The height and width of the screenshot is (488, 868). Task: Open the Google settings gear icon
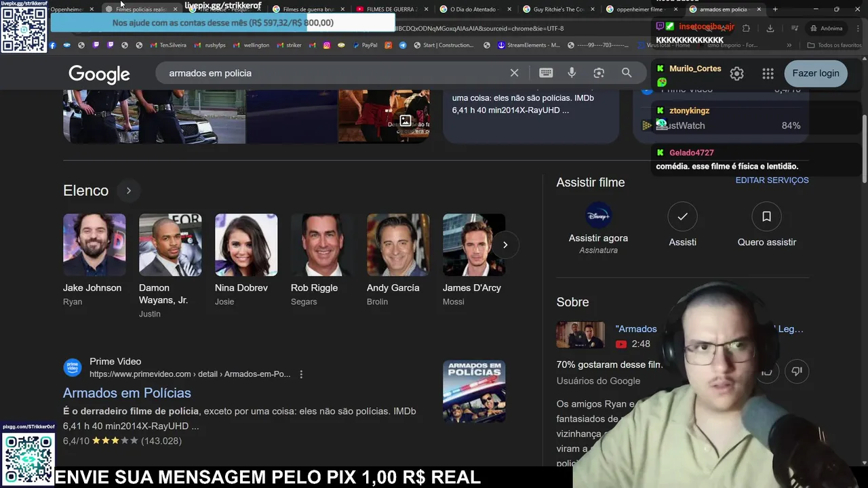click(x=737, y=73)
